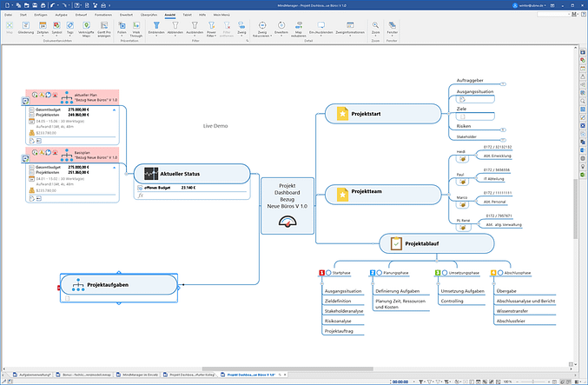Open the Folien presentation tool
This screenshot has width=588, height=385.
[122, 28]
